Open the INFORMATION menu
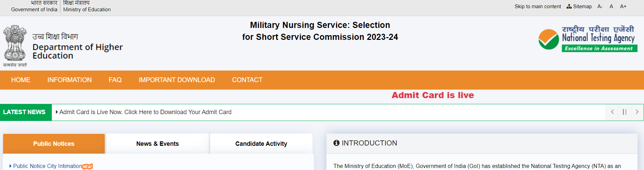Image resolution: width=644 pixels, height=170 pixels. point(70,80)
